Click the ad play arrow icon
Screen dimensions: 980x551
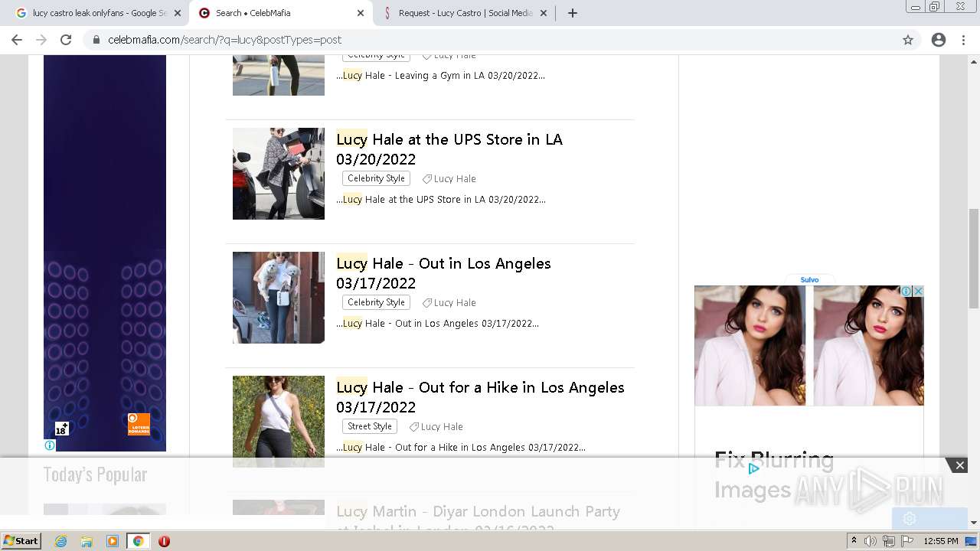pos(754,468)
